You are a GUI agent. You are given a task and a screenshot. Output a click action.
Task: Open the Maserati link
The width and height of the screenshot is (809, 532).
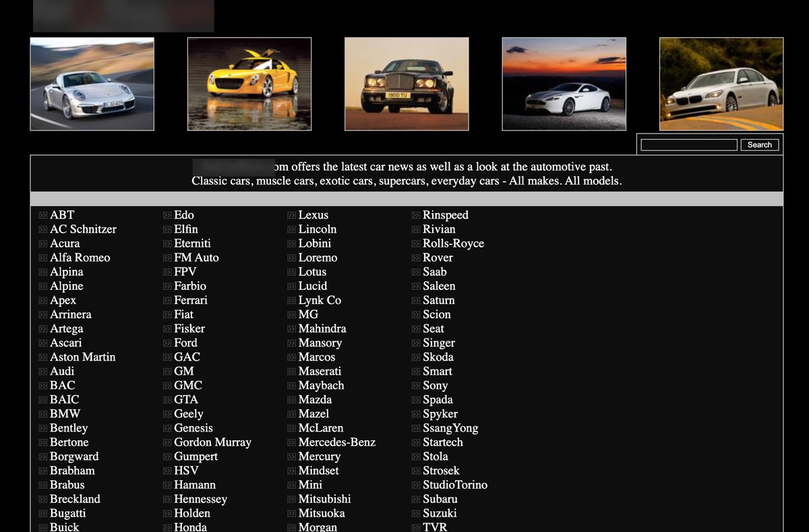tap(320, 371)
